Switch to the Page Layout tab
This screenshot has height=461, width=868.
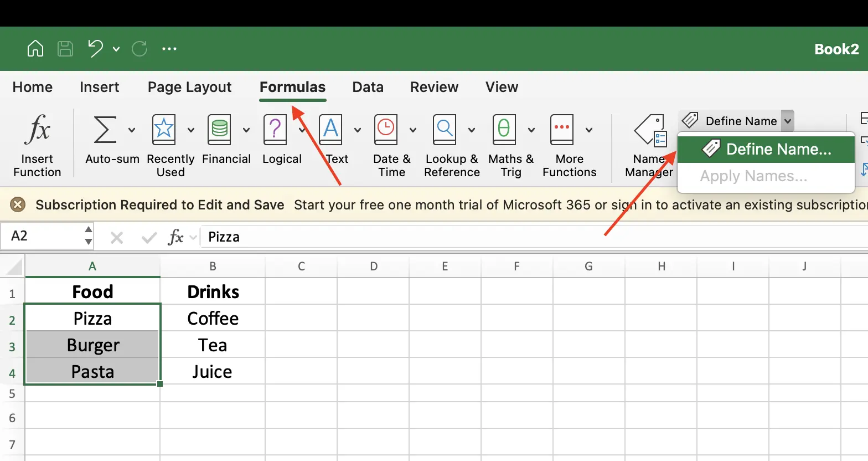pos(189,87)
